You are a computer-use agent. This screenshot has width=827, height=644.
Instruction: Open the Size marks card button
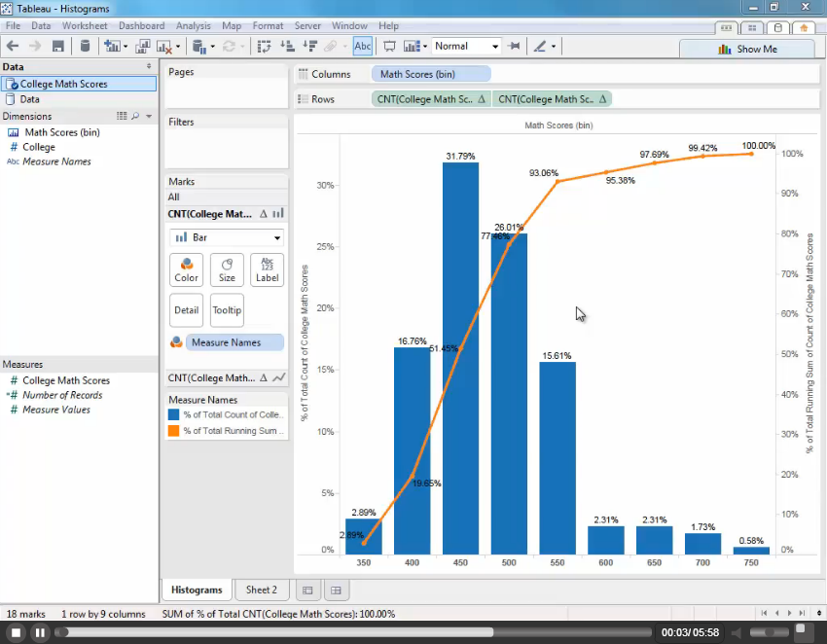pyautogui.click(x=227, y=270)
